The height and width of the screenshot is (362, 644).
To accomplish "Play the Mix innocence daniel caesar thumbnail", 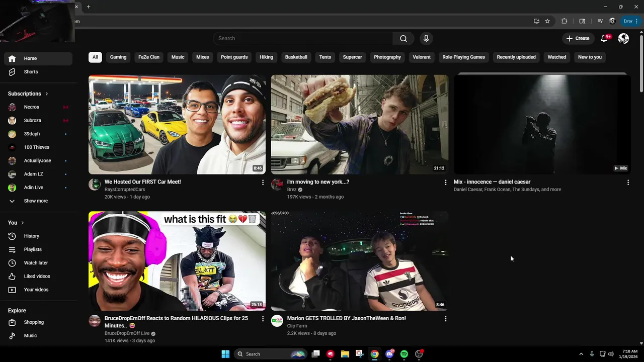I will [542, 125].
